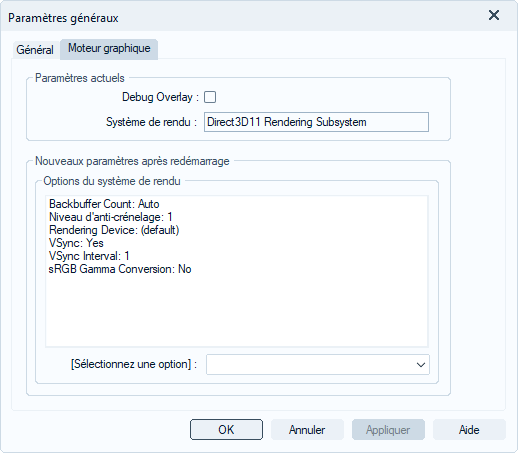
Task: Choose Rendering Device: (default) entry
Action: click(114, 230)
